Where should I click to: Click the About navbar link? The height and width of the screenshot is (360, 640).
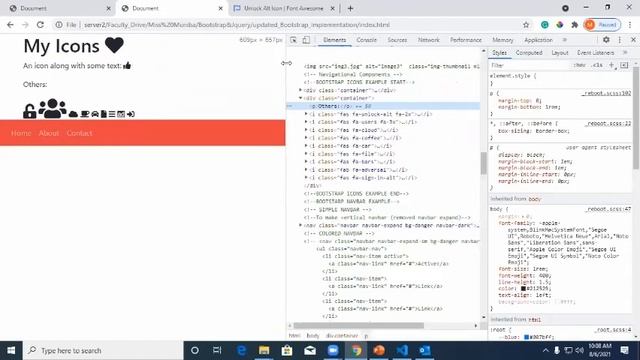pos(49,133)
